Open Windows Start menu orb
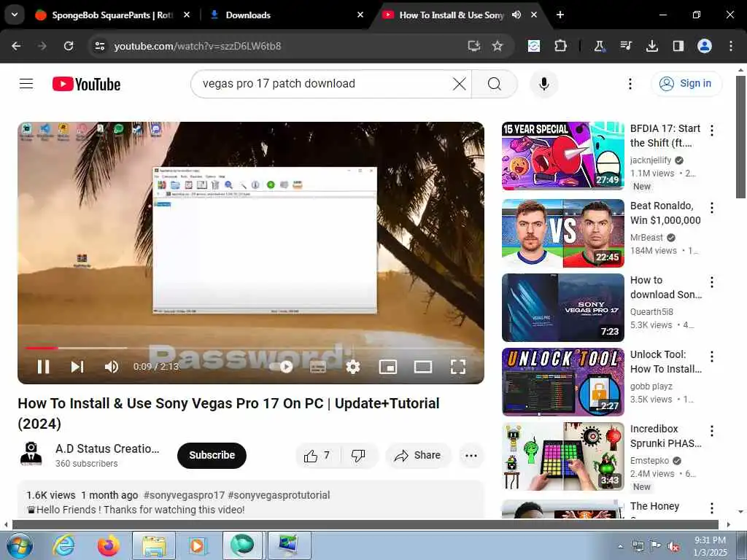Viewport: 747px width, 560px height. [20, 545]
